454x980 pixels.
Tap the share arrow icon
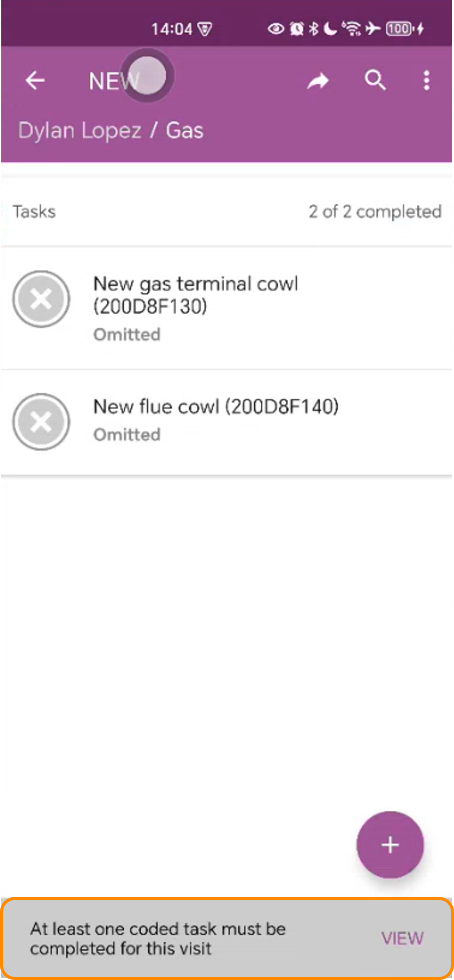coord(318,81)
